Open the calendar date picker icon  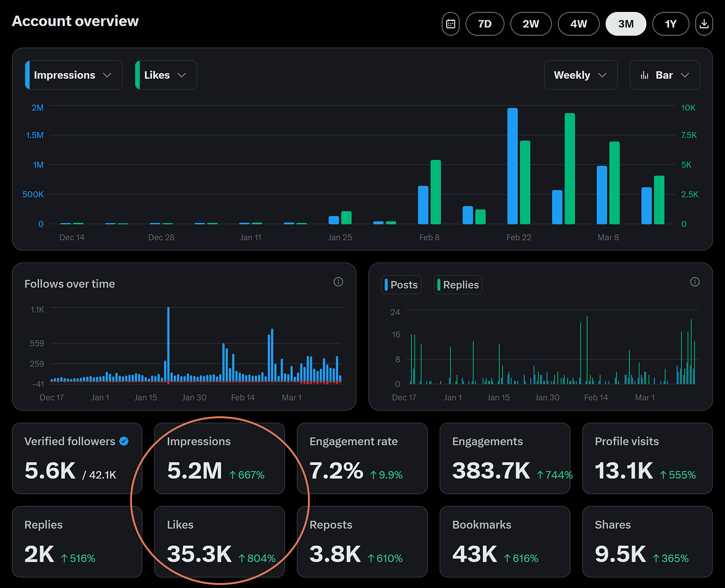(x=450, y=23)
